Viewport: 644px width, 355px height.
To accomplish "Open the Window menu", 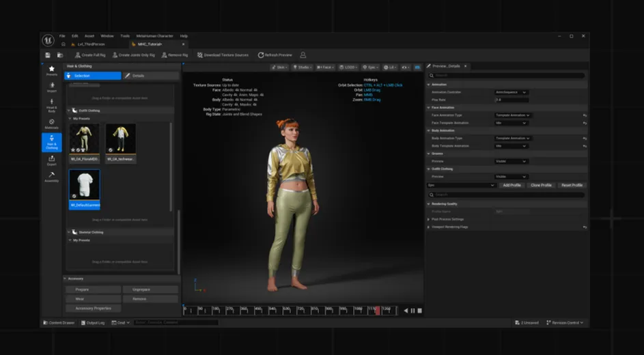I will 107,36.
